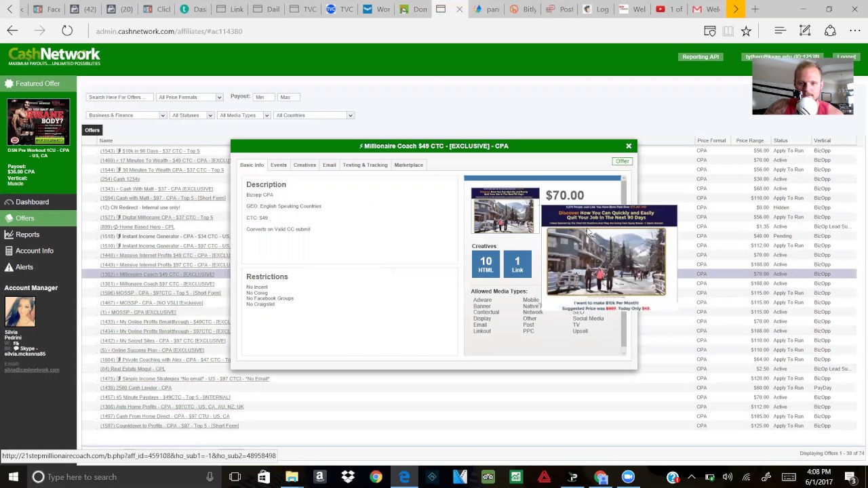Click the Edge web note pen icon
The image size is (868, 488).
pos(805,31)
